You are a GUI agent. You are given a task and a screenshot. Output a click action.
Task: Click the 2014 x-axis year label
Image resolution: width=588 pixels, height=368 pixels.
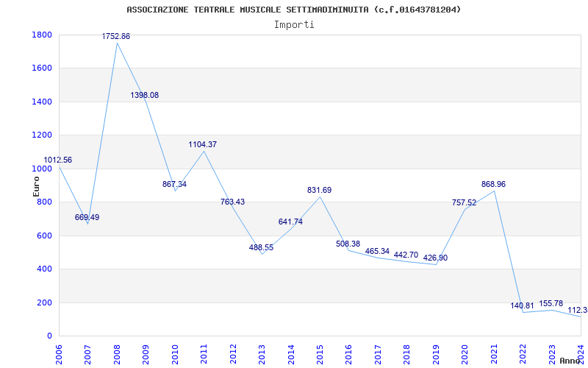tap(291, 355)
